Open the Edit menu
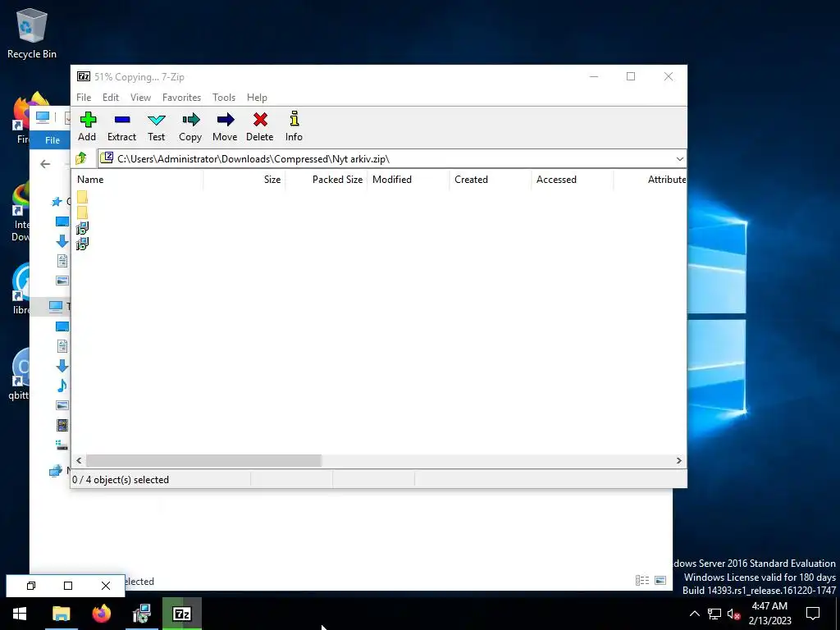Image resolution: width=840 pixels, height=630 pixels. (x=111, y=98)
